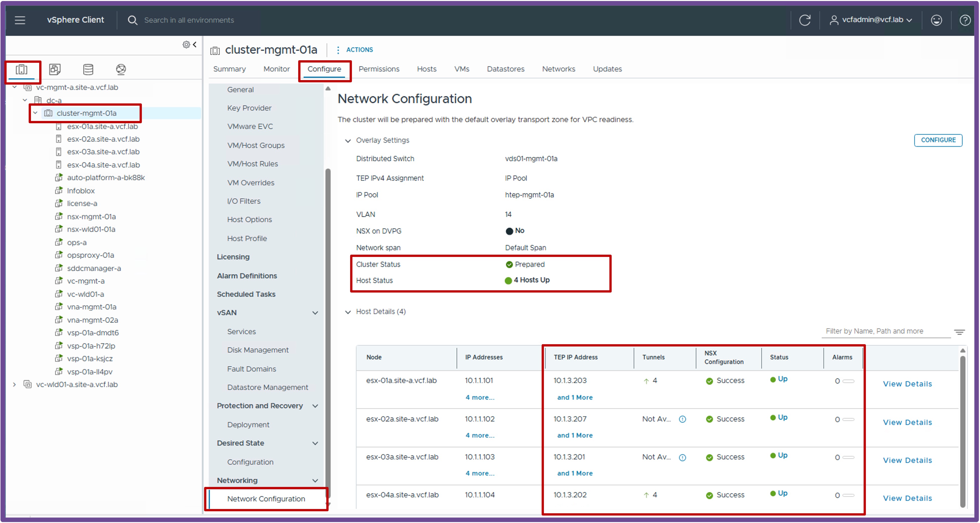
Task: Collapse the Host Details (4) section
Action: [348, 312]
